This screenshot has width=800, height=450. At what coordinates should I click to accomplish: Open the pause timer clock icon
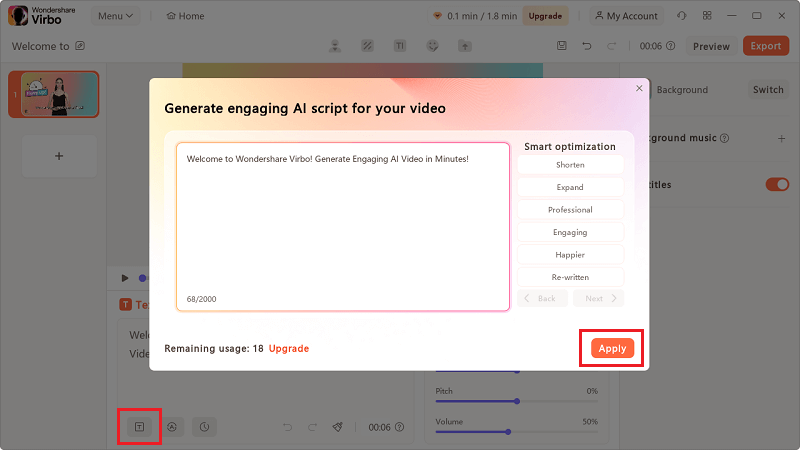(x=205, y=427)
